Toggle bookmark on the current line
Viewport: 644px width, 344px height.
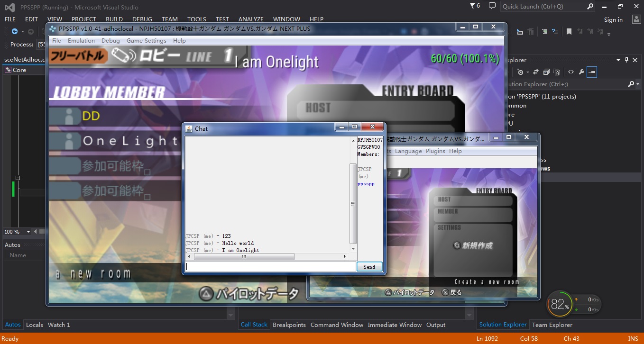click(x=569, y=32)
